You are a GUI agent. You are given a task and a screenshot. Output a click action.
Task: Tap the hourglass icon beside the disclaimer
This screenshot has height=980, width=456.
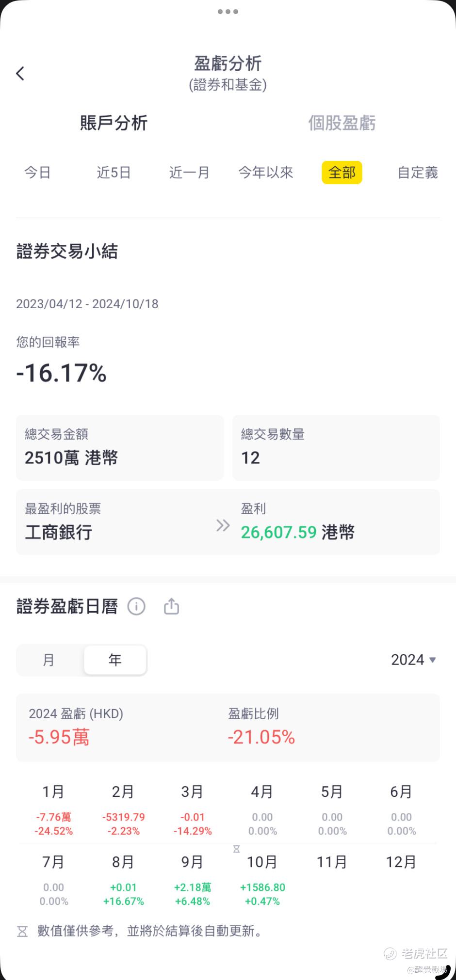point(22,932)
